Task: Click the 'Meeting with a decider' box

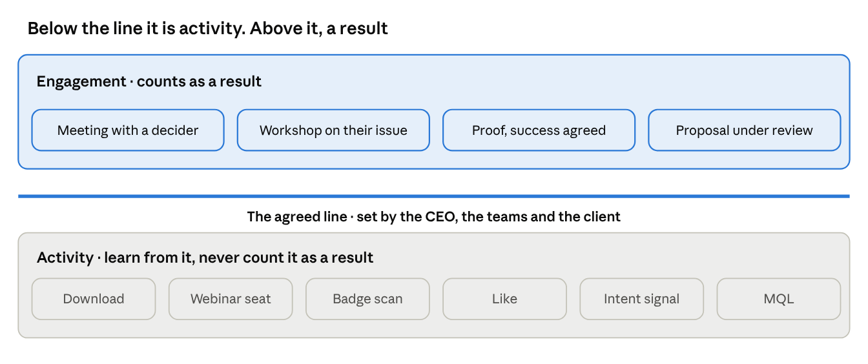Action: pos(128,130)
